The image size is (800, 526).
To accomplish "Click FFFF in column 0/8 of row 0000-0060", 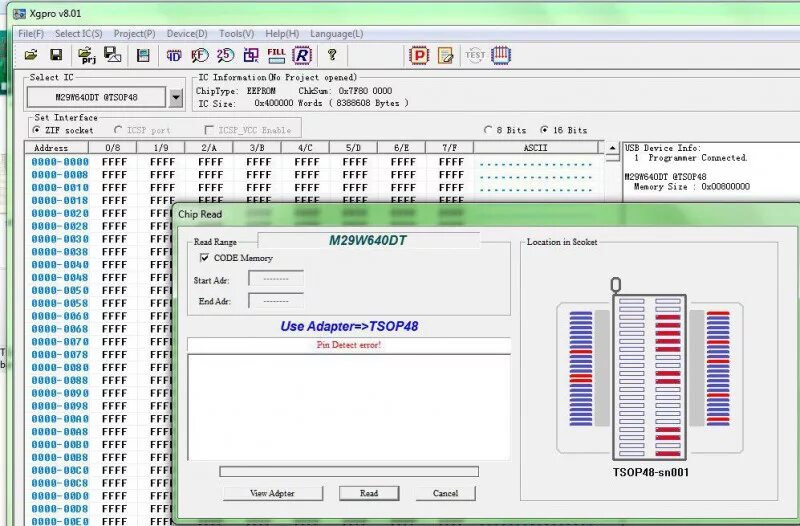I will click(114, 316).
